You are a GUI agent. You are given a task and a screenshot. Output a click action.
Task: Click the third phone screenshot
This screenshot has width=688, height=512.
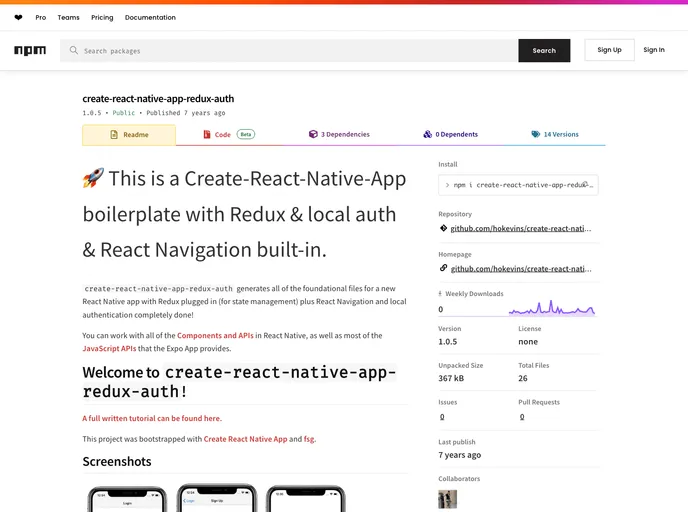point(306,498)
